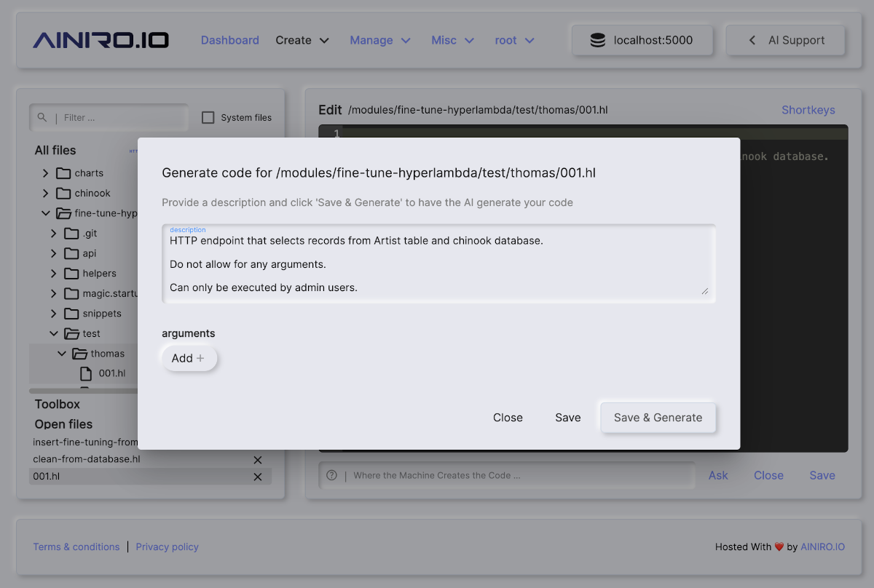The image size is (874, 588).
Task: Click the AINIRO.IO logo
Action: pyautogui.click(x=100, y=40)
